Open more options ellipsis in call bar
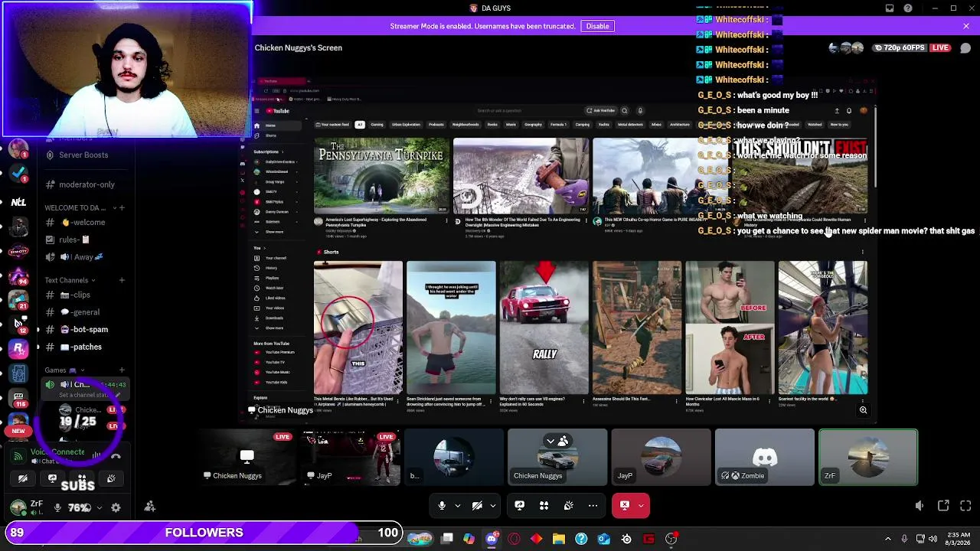980x551 pixels. 593,506
